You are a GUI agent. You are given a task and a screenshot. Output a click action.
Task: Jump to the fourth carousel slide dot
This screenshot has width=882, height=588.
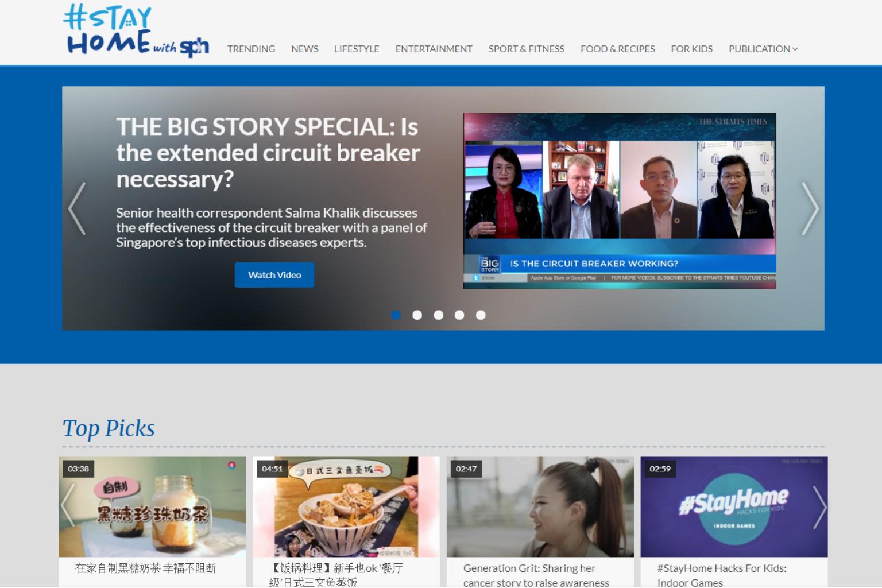(459, 315)
